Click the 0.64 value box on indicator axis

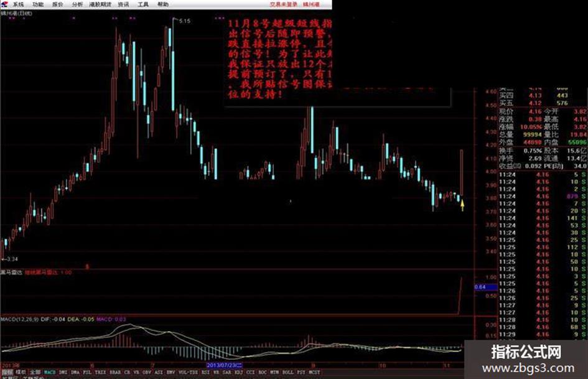pos(485,287)
